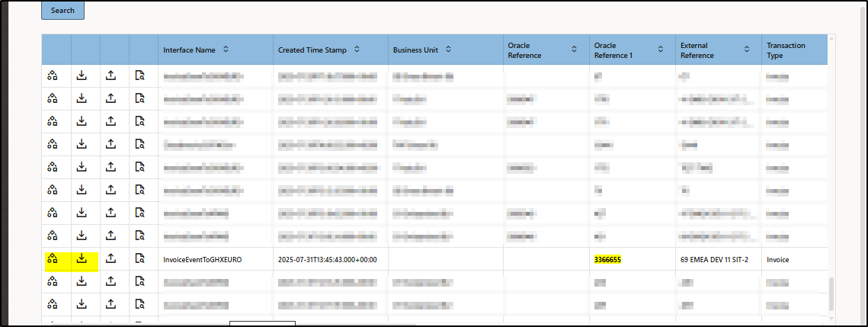868x327 pixels.
Task: Click the Search button
Action: click(x=62, y=11)
